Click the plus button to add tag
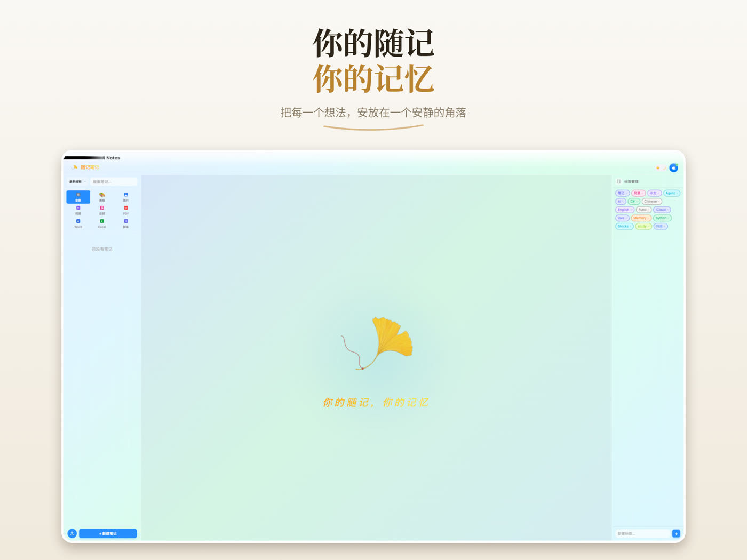 [x=676, y=533]
